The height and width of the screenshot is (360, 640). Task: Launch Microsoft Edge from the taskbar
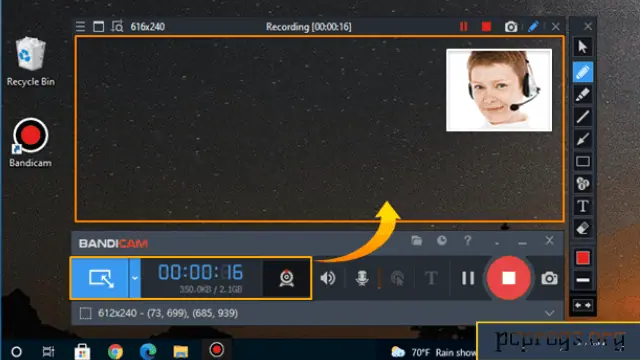(x=148, y=351)
